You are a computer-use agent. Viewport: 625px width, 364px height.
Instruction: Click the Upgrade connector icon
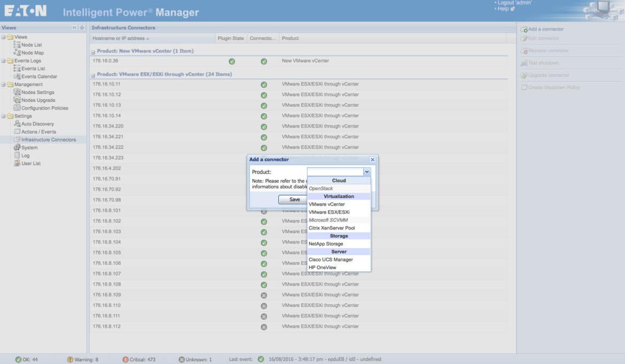(524, 75)
